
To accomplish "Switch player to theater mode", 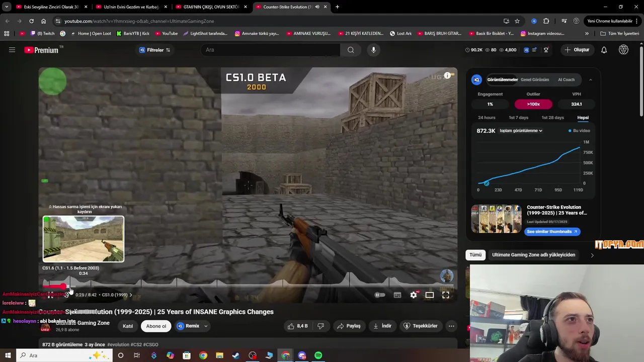I will (430, 295).
